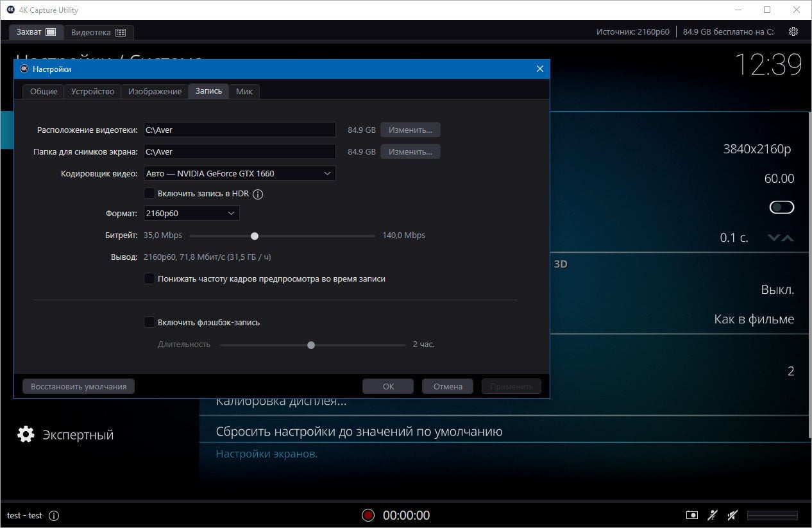The height and width of the screenshot is (528, 812).
Task: Click the red record button
Action: point(368,515)
